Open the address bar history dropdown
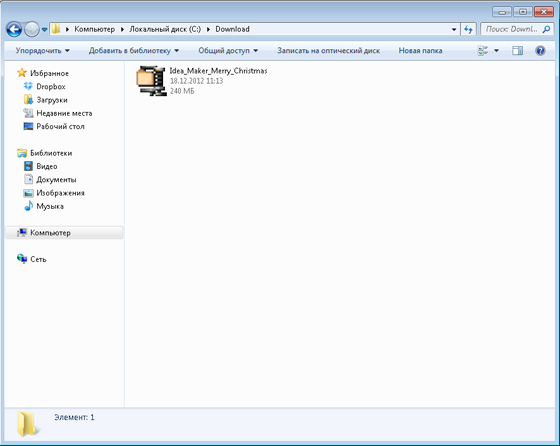Screen dimensions: 560x446 click(454, 29)
